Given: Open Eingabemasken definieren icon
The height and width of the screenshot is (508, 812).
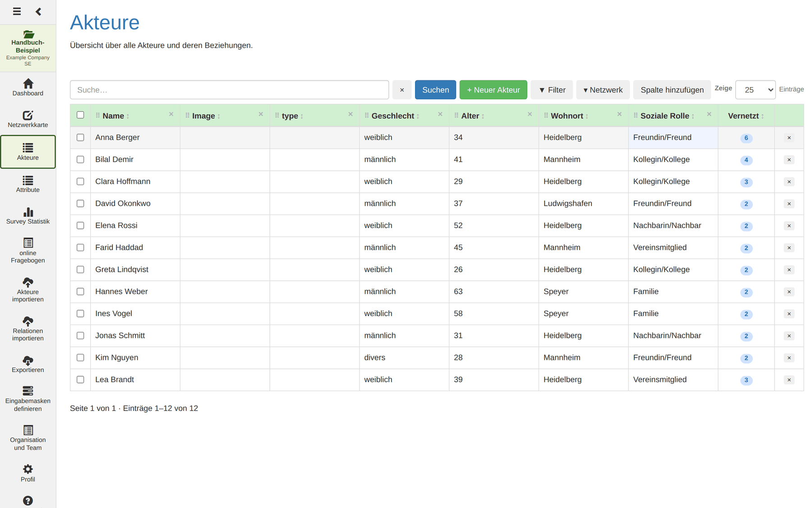Looking at the screenshot, I should [x=28, y=391].
